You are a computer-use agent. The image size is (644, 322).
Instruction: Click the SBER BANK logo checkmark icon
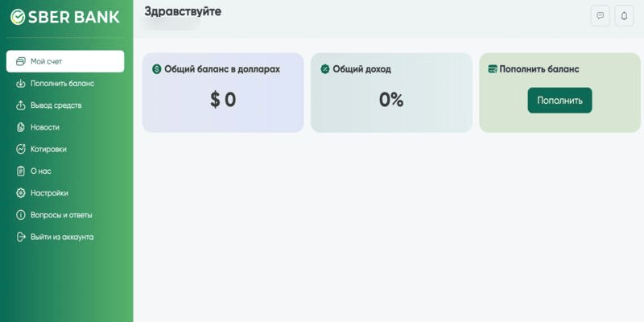(x=18, y=17)
